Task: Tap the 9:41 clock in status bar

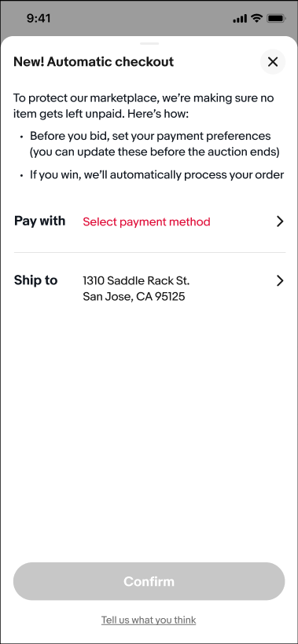Action: [x=40, y=18]
